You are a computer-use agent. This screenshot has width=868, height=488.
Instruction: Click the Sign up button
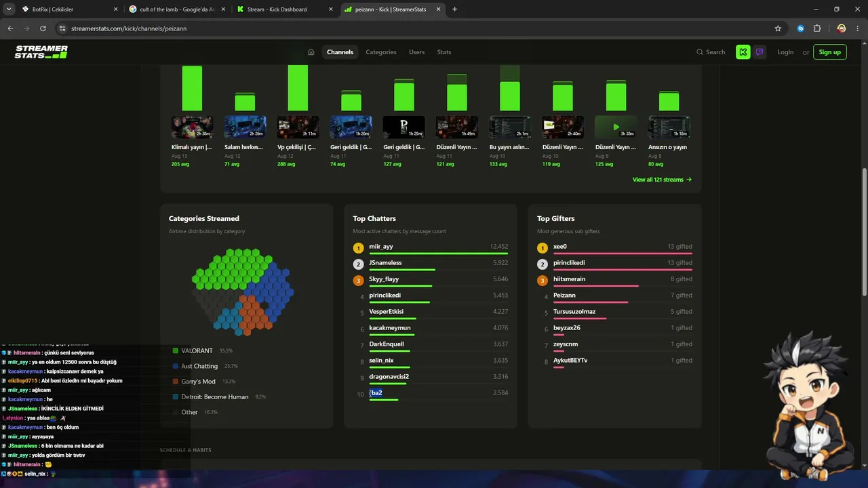click(829, 52)
